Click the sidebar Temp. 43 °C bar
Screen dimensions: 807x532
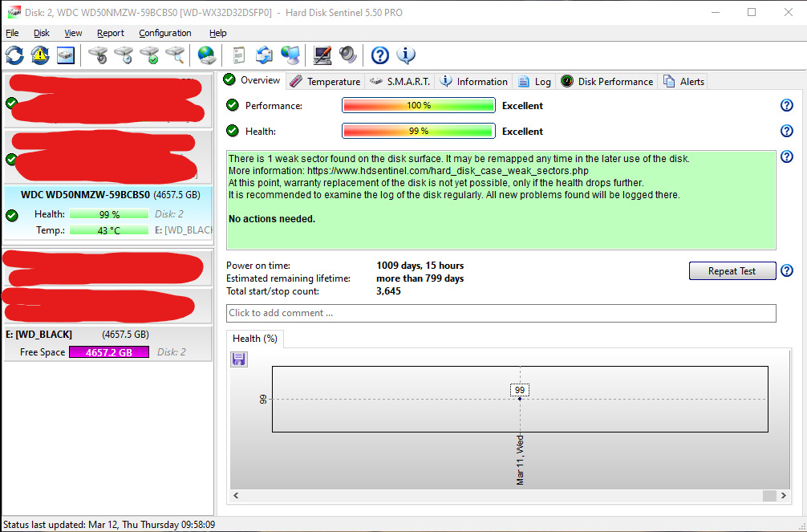click(108, 230)
